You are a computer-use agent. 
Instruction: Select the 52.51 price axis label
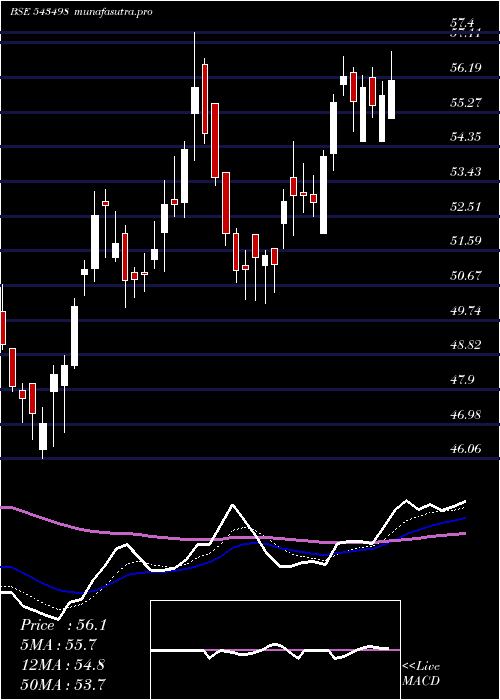466,207
